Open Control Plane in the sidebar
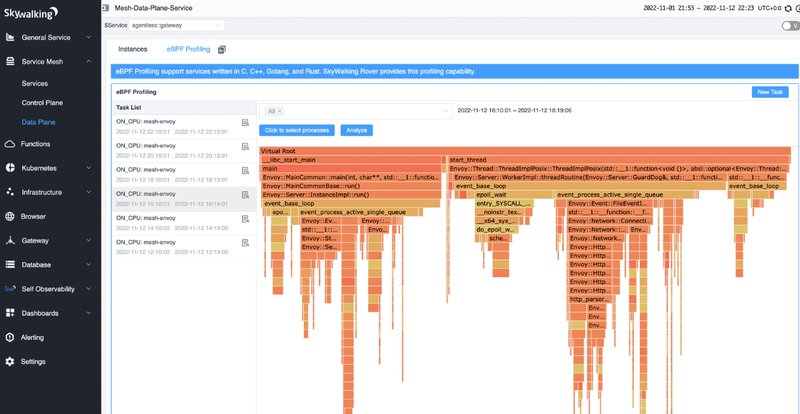This screenshot has height=414, width=800. coord(43,102)
